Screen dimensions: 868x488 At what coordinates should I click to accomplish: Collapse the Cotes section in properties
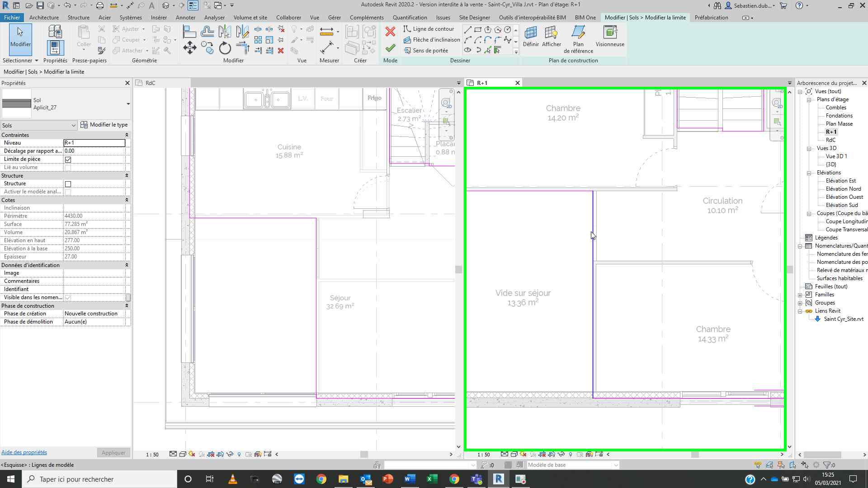pos(126,200)
